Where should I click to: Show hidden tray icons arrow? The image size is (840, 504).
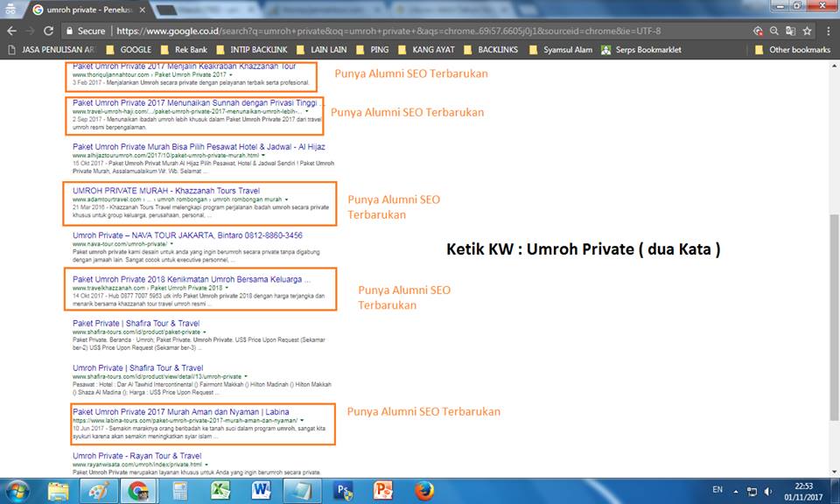click(x=736, y=491)
